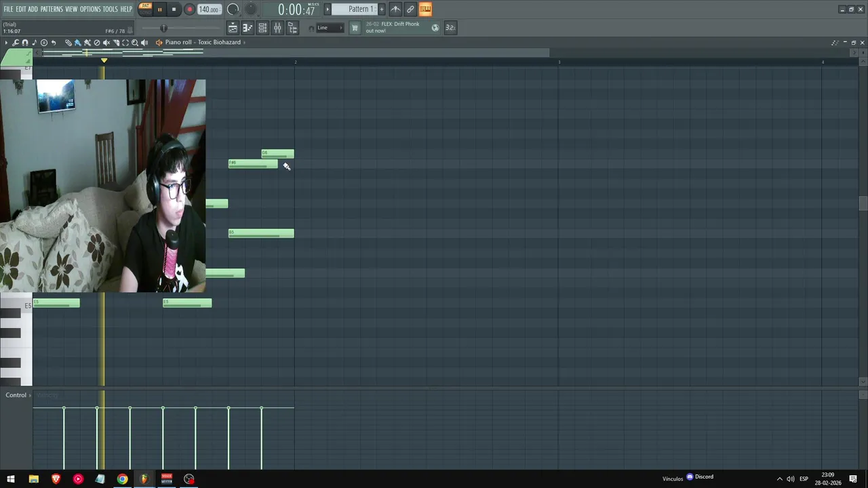868x488 pixels.
Task: Open Google Chrome from the taskbar
Action: [122, 479]
